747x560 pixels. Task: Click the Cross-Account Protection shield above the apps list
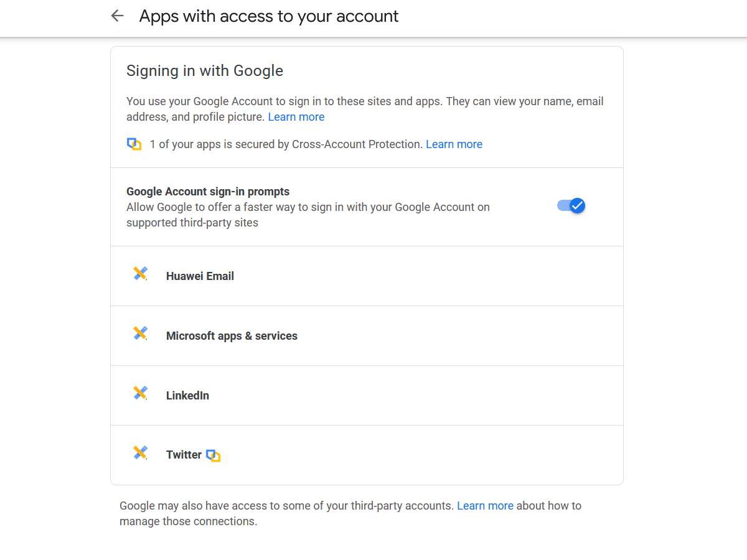[x=134, y=143]
